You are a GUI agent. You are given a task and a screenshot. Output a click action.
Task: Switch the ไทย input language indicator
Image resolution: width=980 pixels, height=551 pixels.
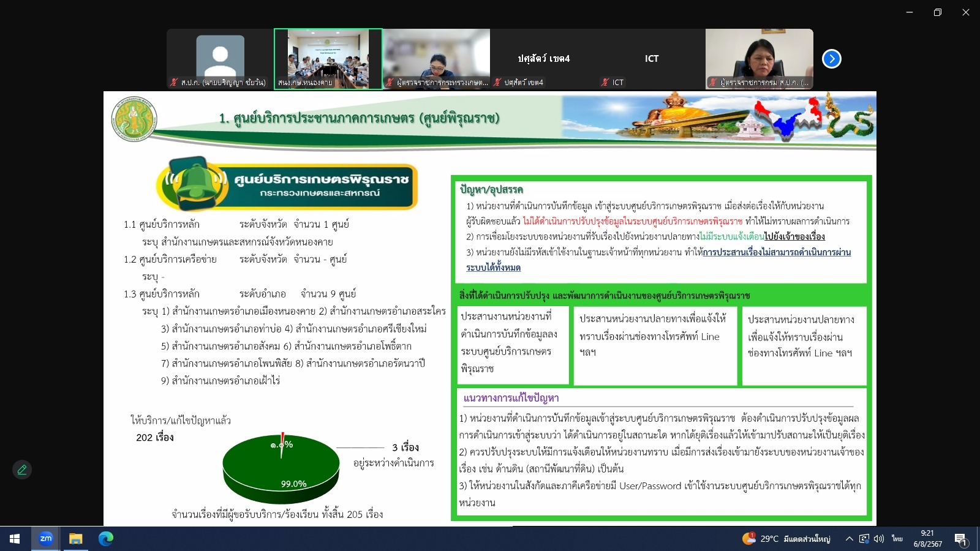897,539
